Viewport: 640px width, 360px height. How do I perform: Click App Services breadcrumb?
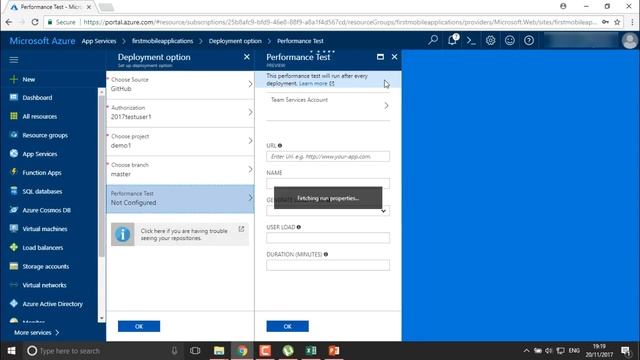click(x=99, y=41)
